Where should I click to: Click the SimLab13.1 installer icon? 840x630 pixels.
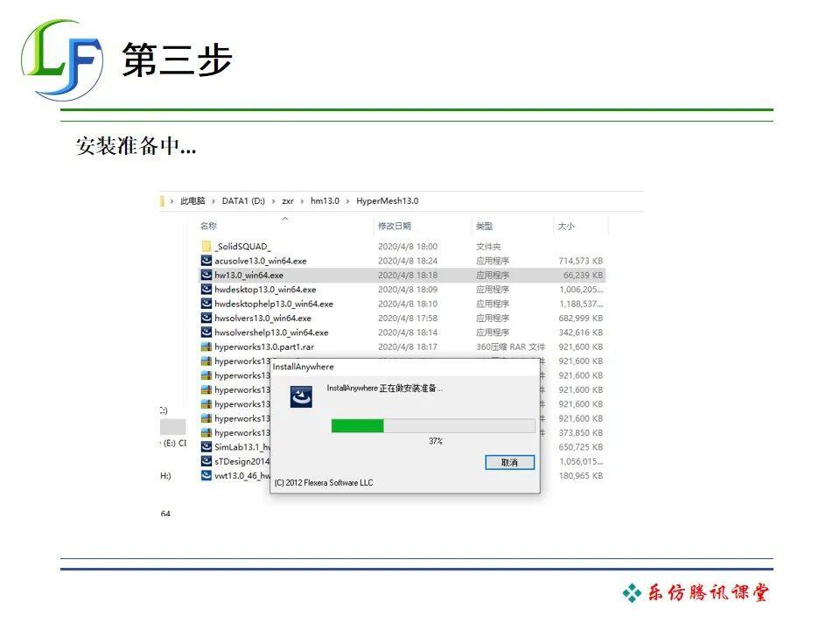(206, 447)
